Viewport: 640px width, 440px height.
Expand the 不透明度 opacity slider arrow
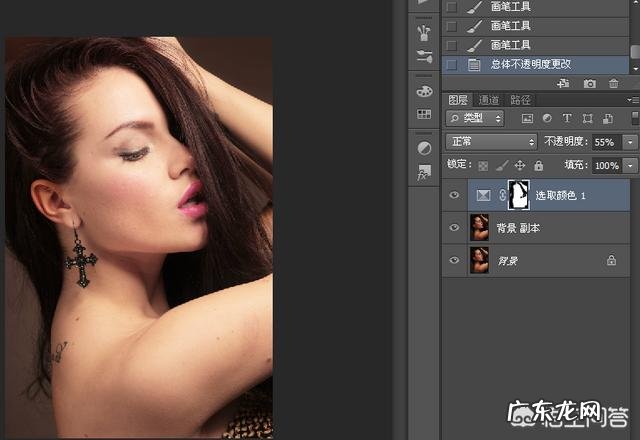point(630,142)
